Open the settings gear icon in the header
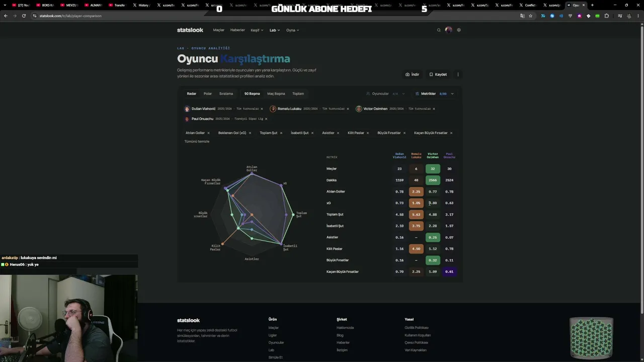The height and width of the screenshot is (362, 644). [x=458, y=30]
